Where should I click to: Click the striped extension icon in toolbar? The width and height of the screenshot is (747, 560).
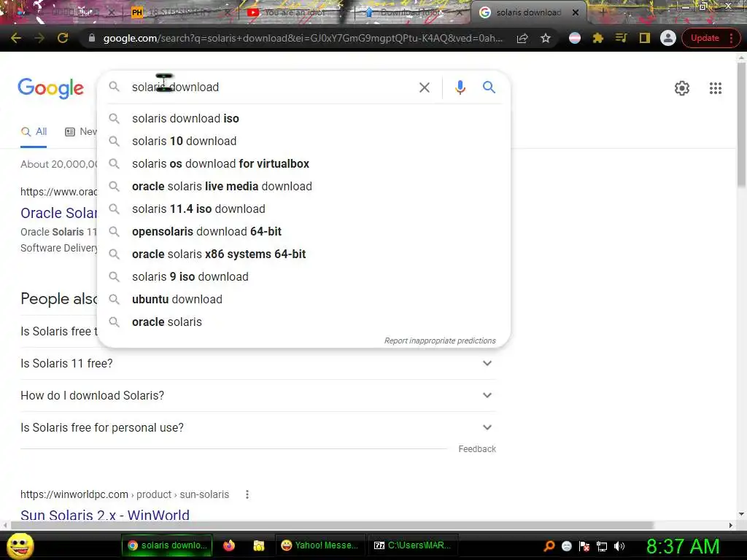tap(575, 38)
